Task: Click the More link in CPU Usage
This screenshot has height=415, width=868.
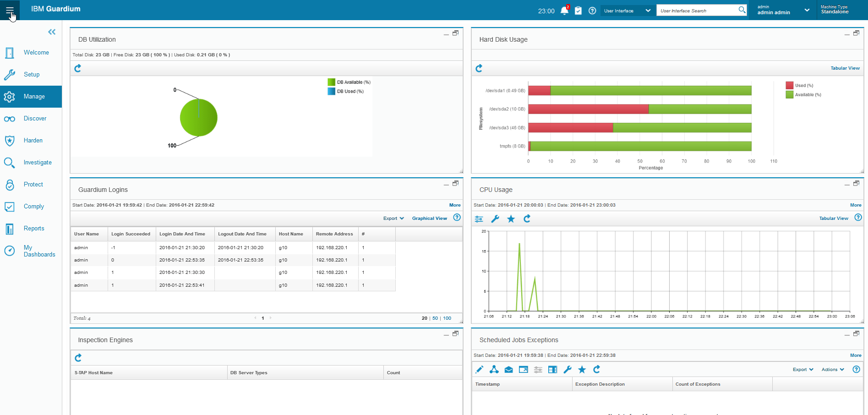Action: pos(855,205)
